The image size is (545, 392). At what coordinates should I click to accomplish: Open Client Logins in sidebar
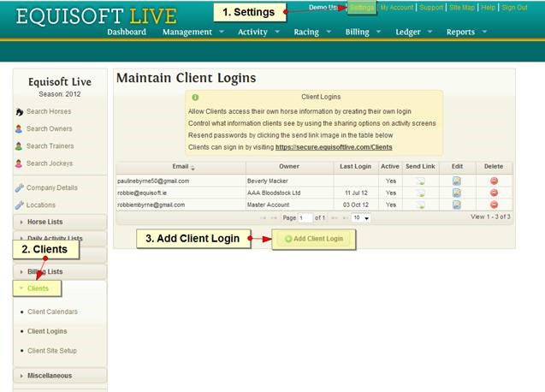[47, 331]
